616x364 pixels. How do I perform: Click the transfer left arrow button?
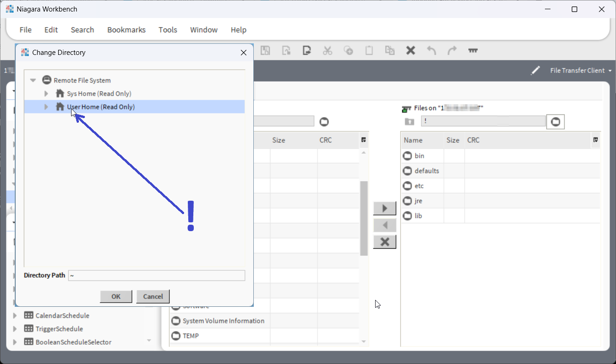[385, 225]
